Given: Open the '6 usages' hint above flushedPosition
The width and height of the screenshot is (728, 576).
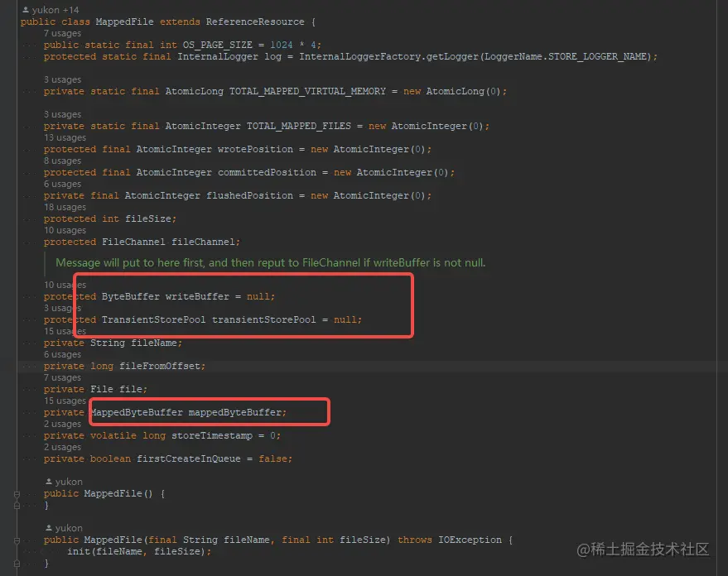Looking at the screenshot, I should click(x=62, y=184).
